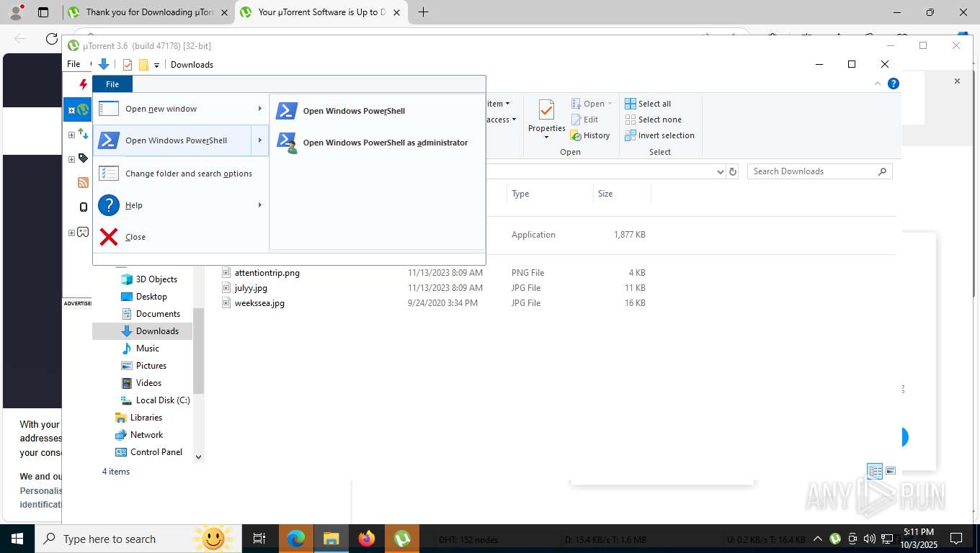Open the Customize Quick Access Toolbar dropdown
The width and height of the screenshot is (980, 553).
[156, 65]
